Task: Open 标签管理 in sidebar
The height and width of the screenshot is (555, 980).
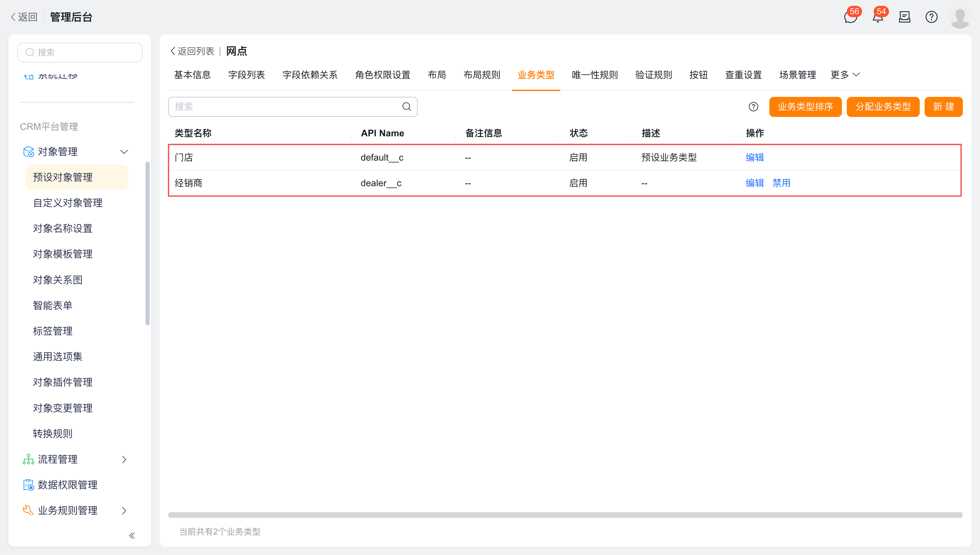Action: click(x=52, y=331)
